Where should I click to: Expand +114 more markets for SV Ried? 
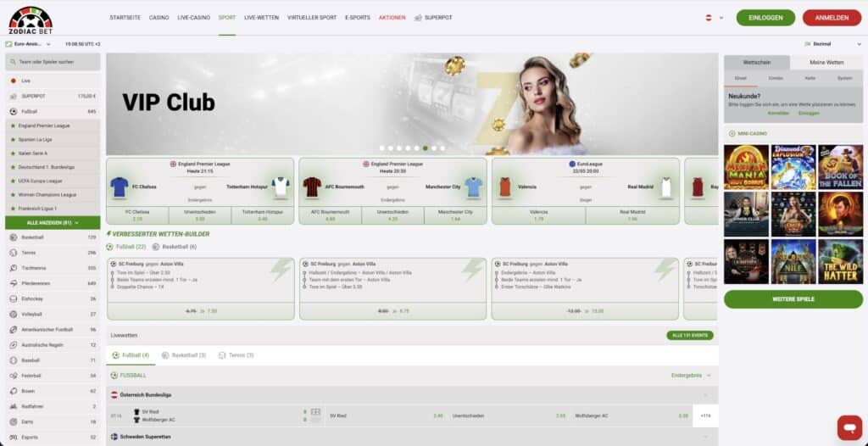tap(705, 415)
